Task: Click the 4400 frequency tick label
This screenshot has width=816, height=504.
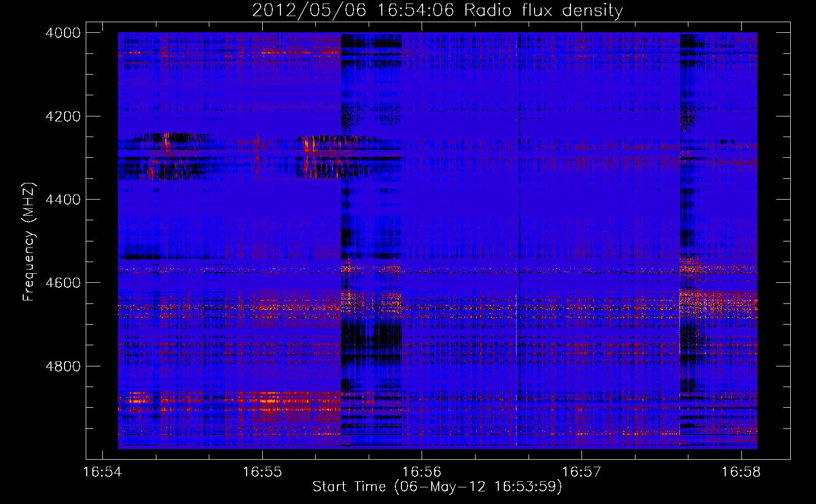Action: 63,200
